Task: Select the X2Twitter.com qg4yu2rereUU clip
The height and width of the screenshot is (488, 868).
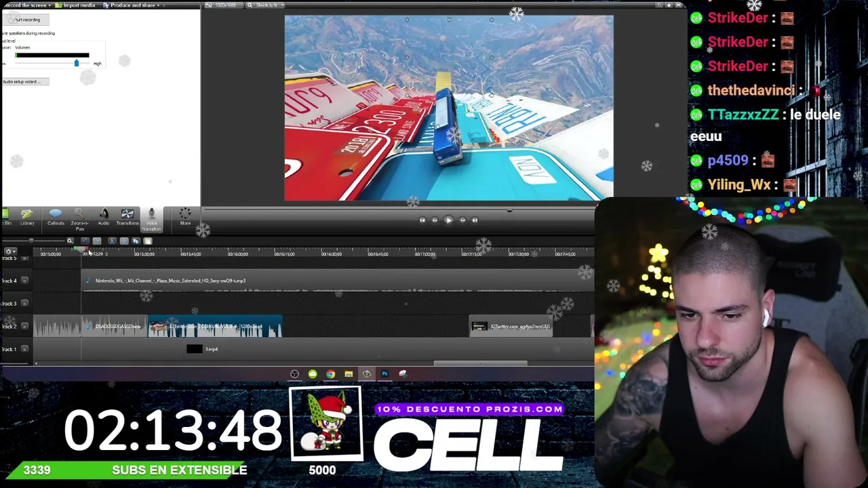Action: tap(511, 327)
